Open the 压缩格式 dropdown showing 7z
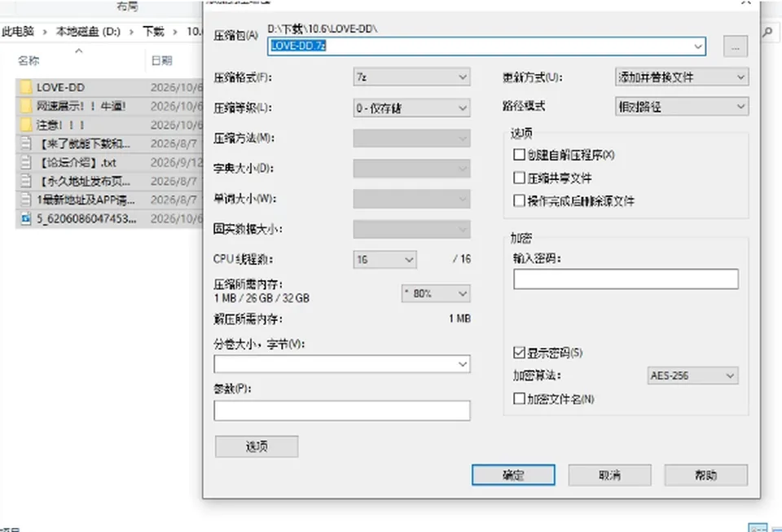782x532 pixels. click(x=411, y=77)
